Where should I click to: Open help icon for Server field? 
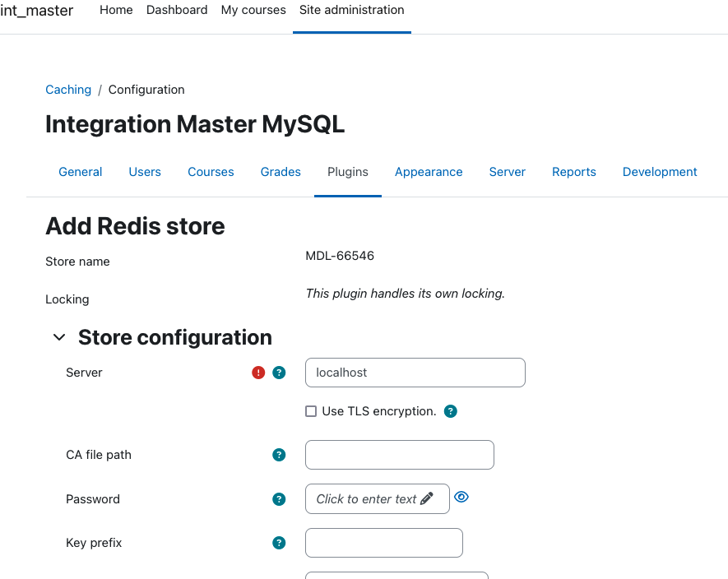(x=279, y=373)
